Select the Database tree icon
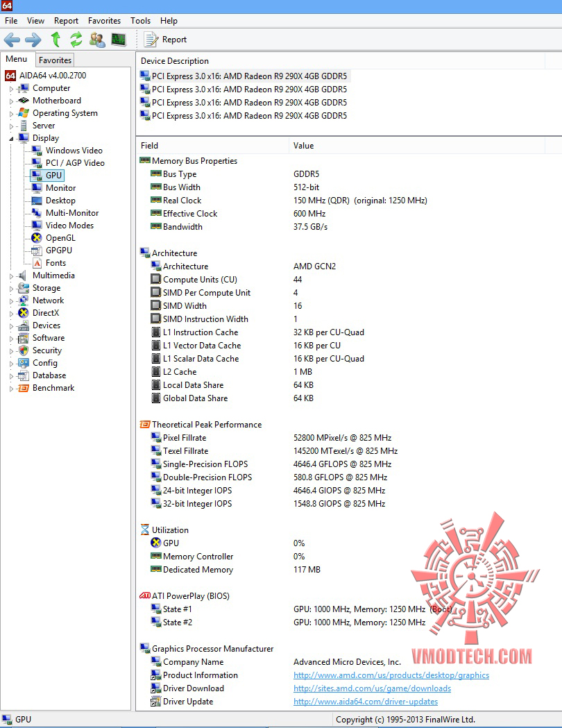 23,375
